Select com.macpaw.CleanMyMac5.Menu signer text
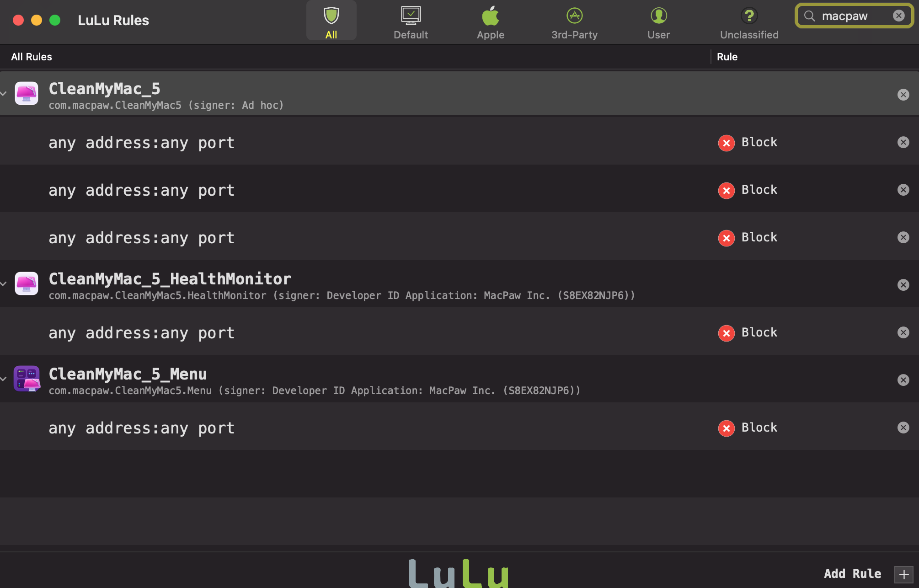The height and width of the screenshot is (588, 919). [315, 391]
